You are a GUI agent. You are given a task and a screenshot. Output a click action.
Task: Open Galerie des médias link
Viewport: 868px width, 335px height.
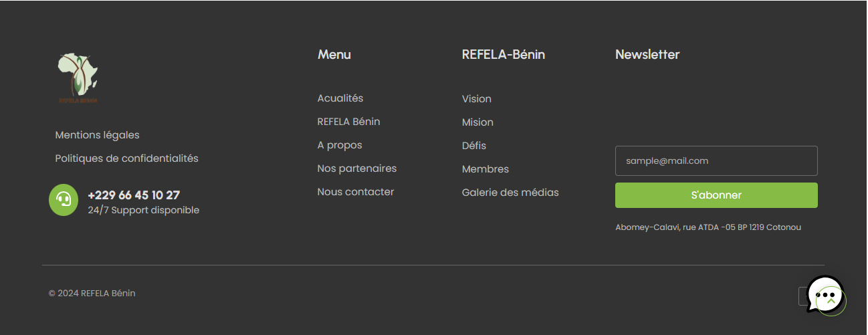tap(510, 193)
